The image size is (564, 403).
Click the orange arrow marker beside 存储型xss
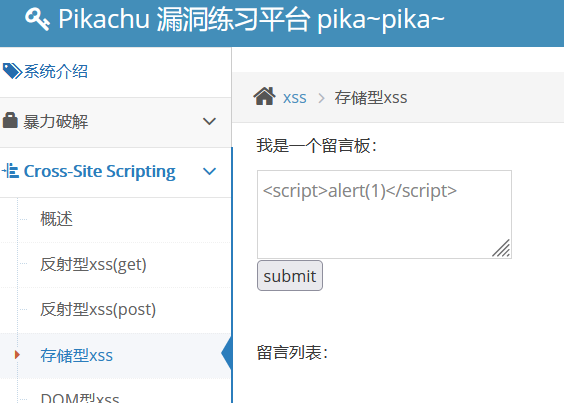click(x=17, y=355)
